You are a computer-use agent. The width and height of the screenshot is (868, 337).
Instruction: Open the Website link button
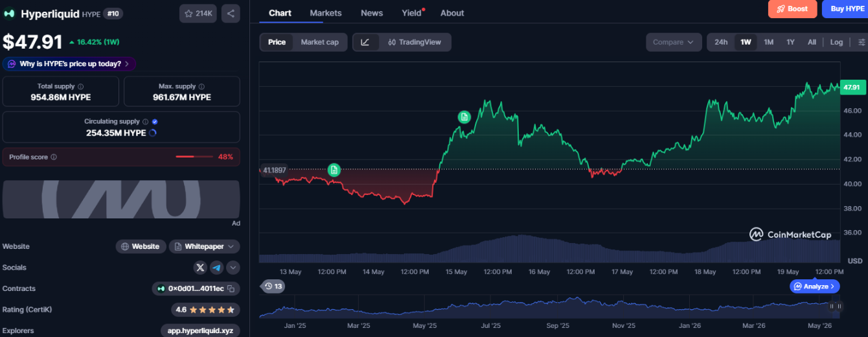click(141, 246)
